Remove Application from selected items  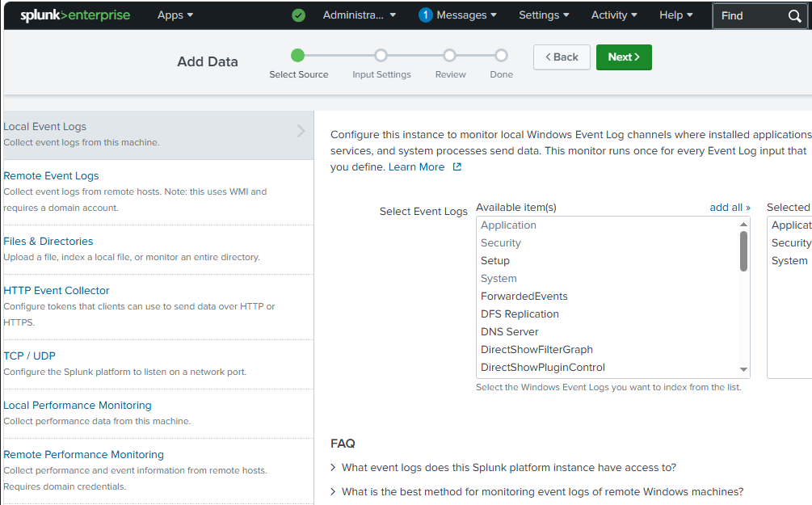click(791, 225)
